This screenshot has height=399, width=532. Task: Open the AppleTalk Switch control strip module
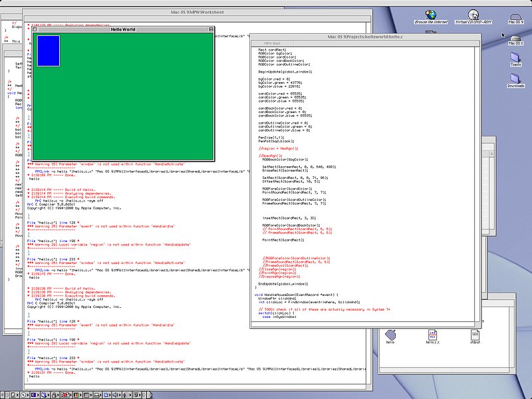click(x=14, y=395)
